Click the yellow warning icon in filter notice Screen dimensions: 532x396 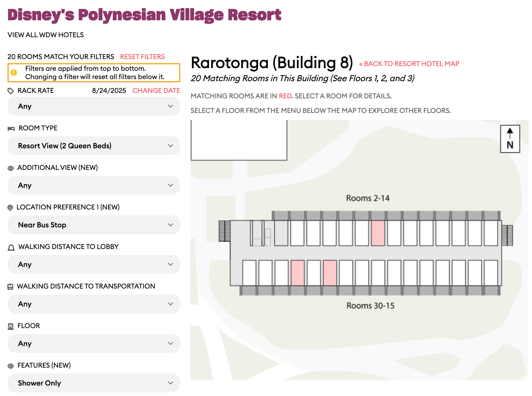(14, 73)
